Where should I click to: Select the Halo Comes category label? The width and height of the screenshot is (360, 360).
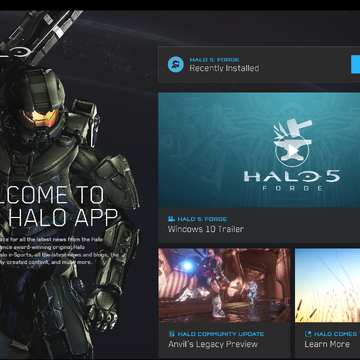pos(337,334)
